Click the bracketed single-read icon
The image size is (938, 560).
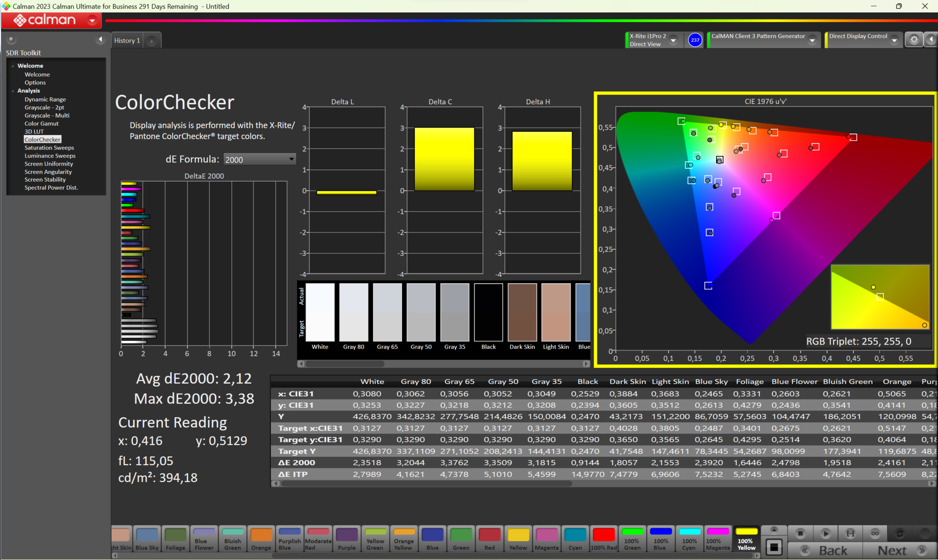tap(851, 533)
